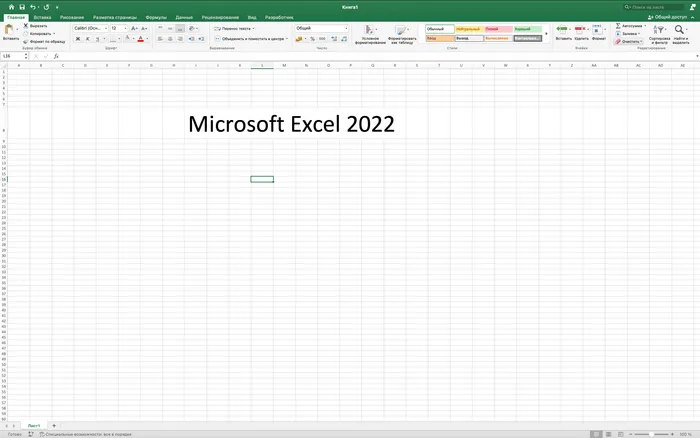Switch to Разметка страницы (Page Layout) tab
This screenshot has height=438, width=700.
115,17
